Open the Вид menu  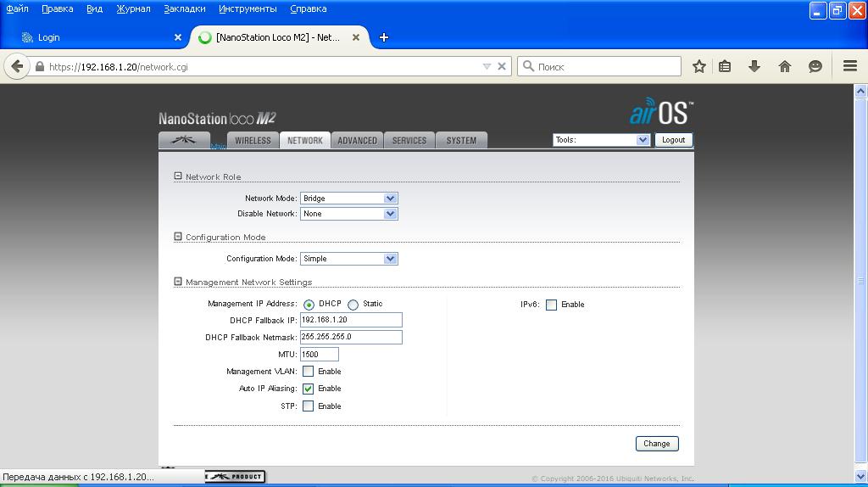[95, 8]
